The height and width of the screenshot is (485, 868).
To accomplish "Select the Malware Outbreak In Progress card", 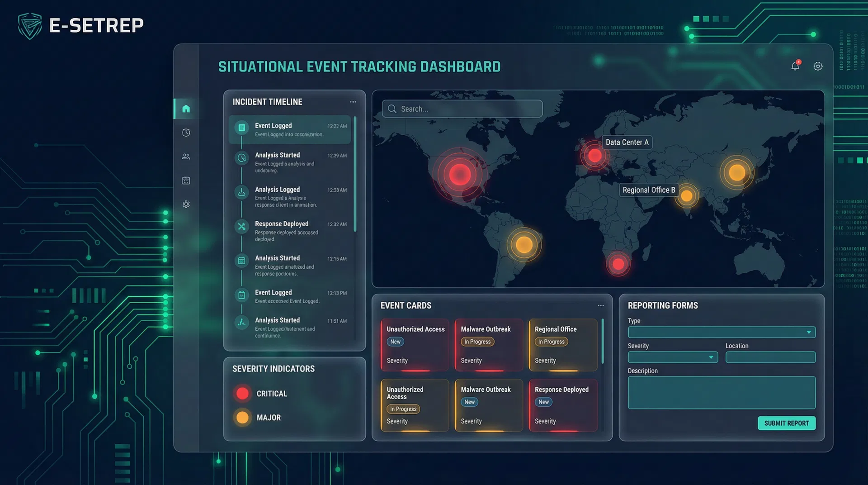I will [x=489, y=345].
